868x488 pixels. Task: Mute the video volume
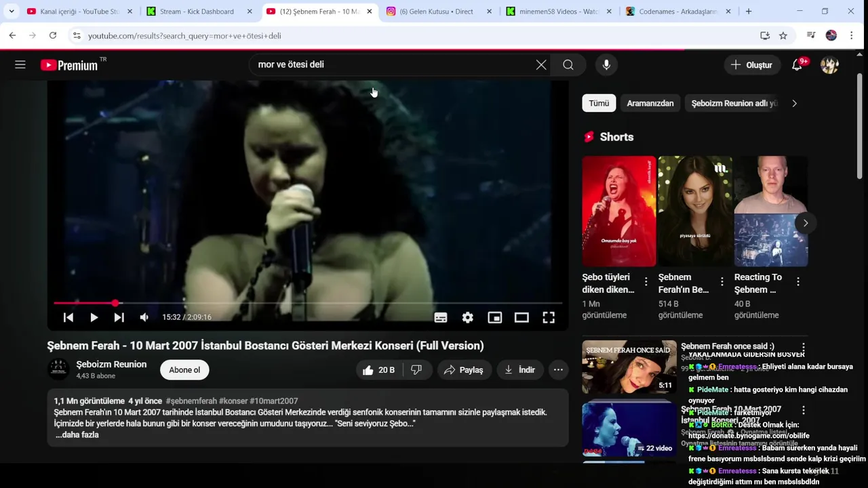144,317
